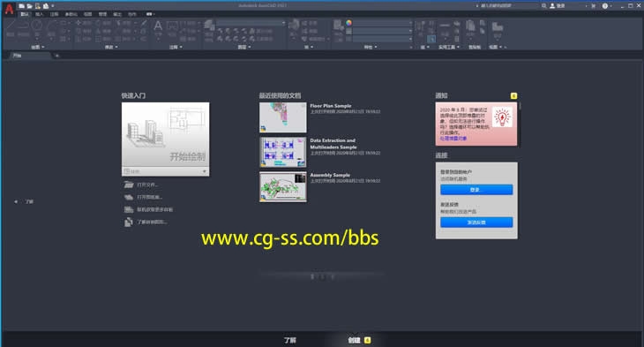Click the blue sign-in button

476,190
